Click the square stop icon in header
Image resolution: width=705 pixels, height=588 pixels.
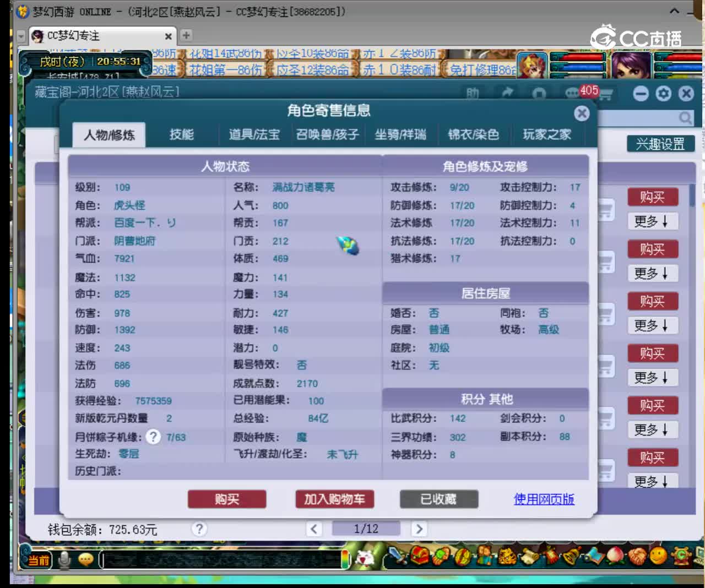tap(540, 94)
